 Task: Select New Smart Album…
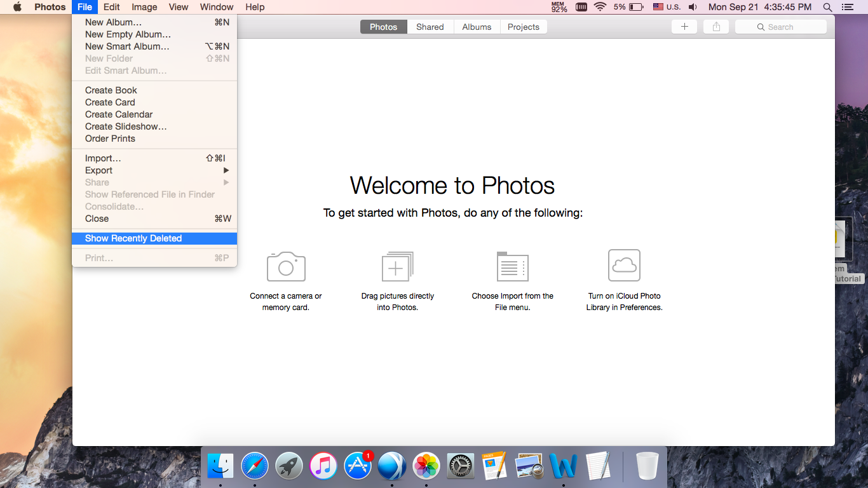pos(154,46)
